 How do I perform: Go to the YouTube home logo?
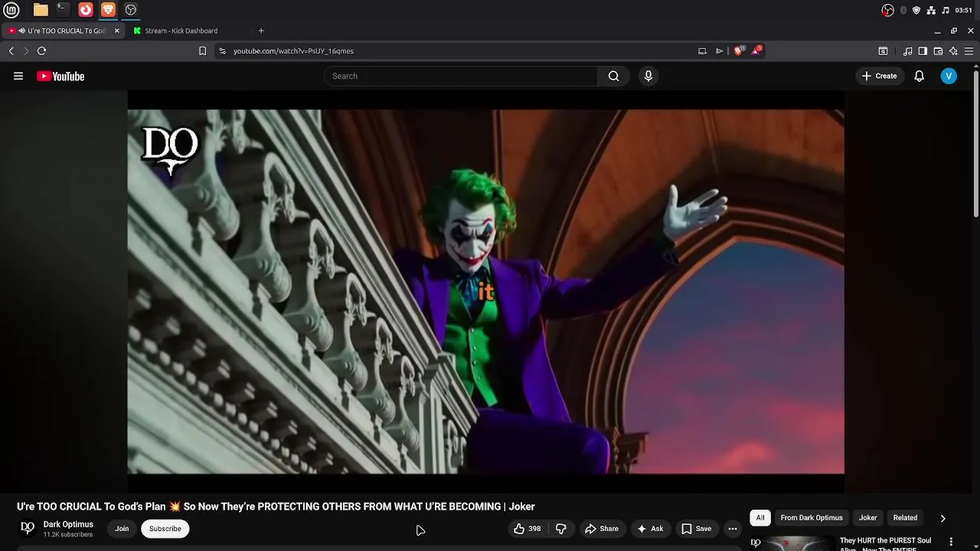coord(60,76)
